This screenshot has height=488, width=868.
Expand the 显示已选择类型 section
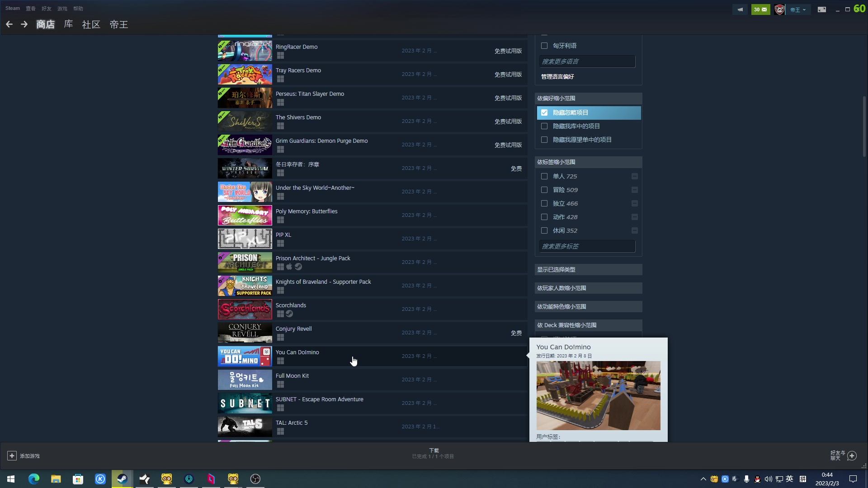(588, 270)
